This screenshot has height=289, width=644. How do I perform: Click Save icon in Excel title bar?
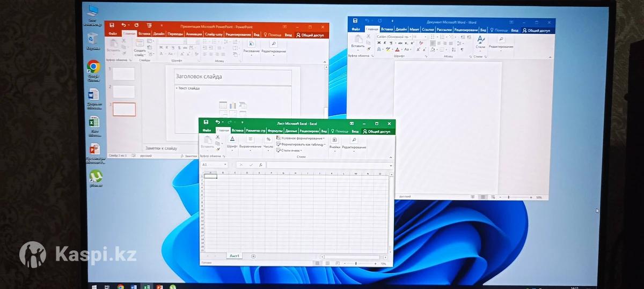point(206,122)
